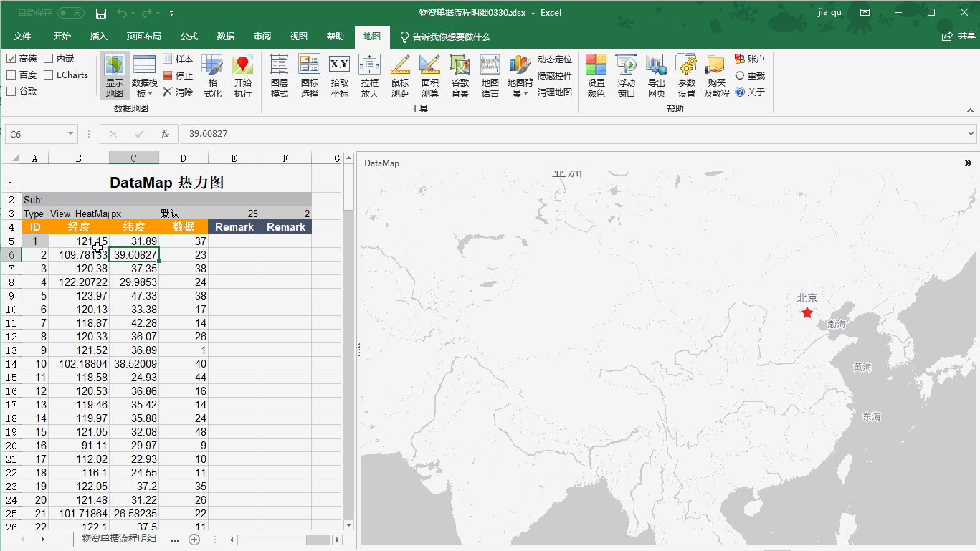
Task: Click the 动态定位 button
Action: click(555, 59)
